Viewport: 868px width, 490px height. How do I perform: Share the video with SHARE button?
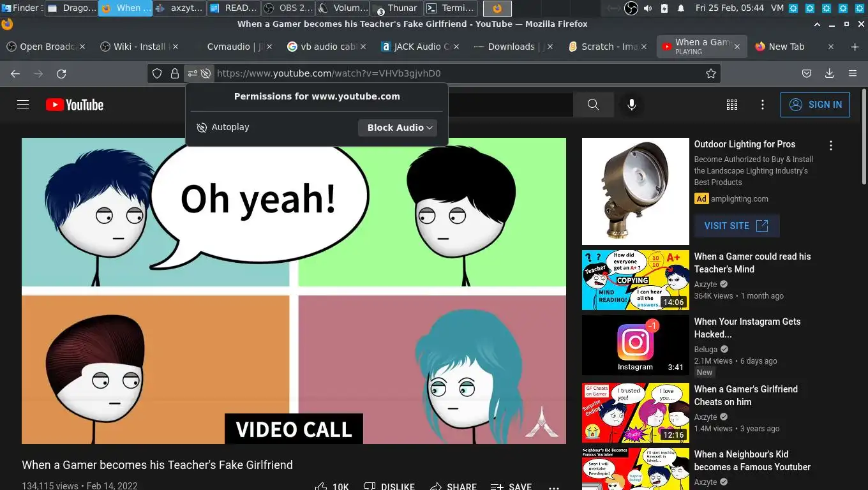(x=453, y=486)
